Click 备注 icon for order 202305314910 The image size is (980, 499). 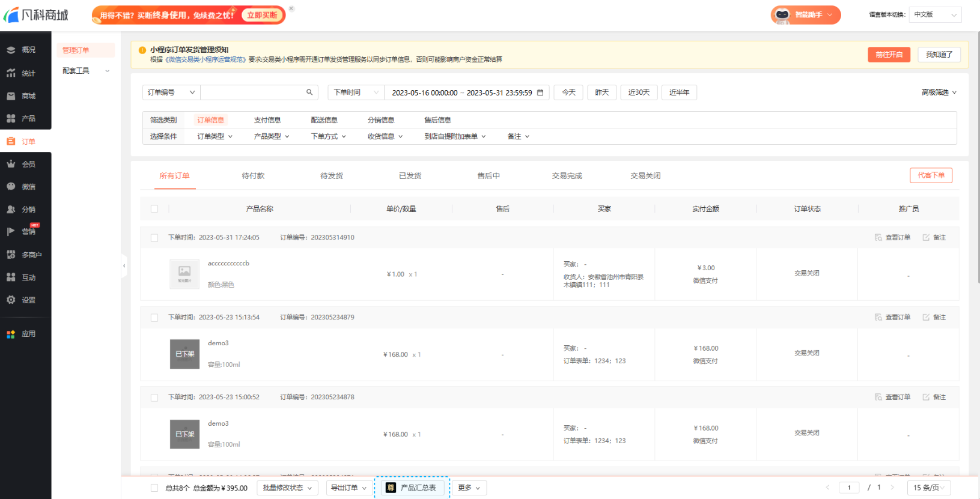pos(926,237)
